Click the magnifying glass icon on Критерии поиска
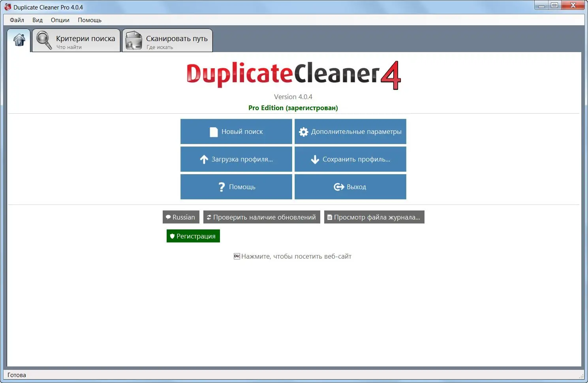 pyautogui.click(x=44, y=40)
